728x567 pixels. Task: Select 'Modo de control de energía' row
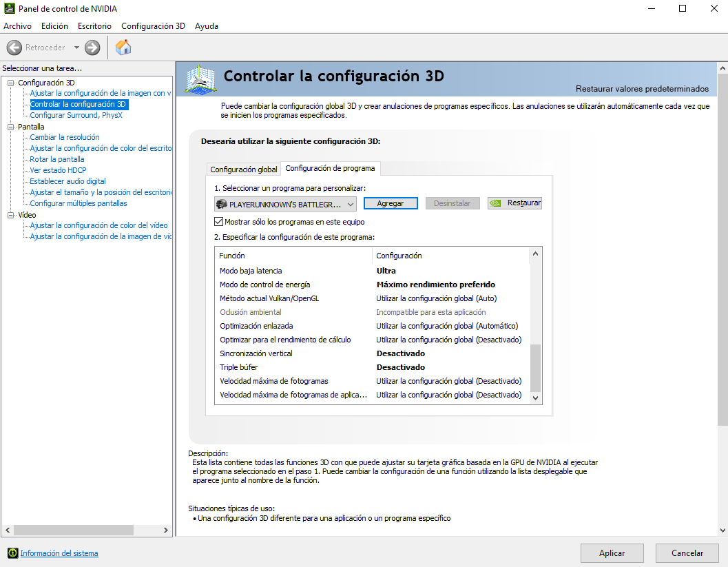tap(371, 285)
